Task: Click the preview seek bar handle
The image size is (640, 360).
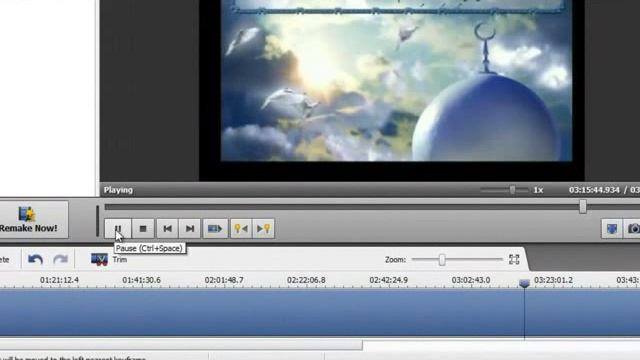Action: tap(583, 207)
